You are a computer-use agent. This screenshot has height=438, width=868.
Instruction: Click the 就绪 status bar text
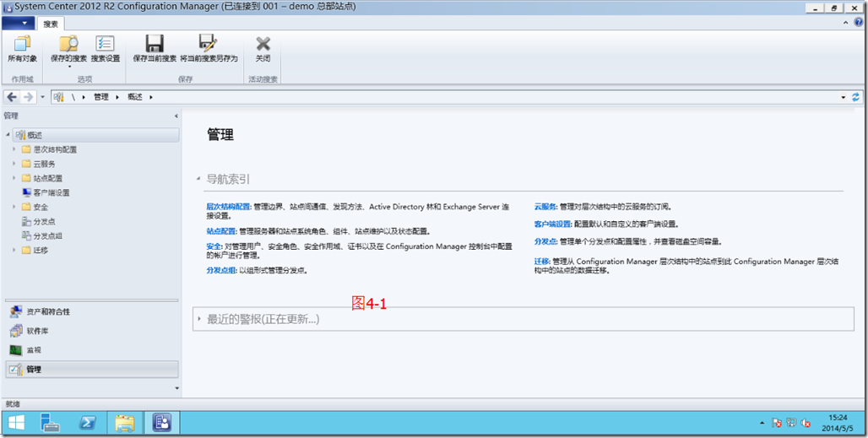(13, 404)
